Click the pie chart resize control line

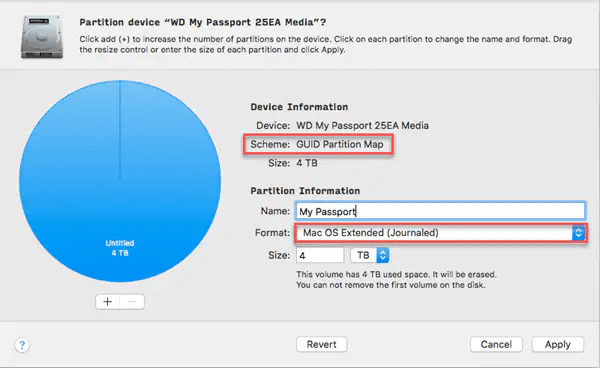[120, 130]
